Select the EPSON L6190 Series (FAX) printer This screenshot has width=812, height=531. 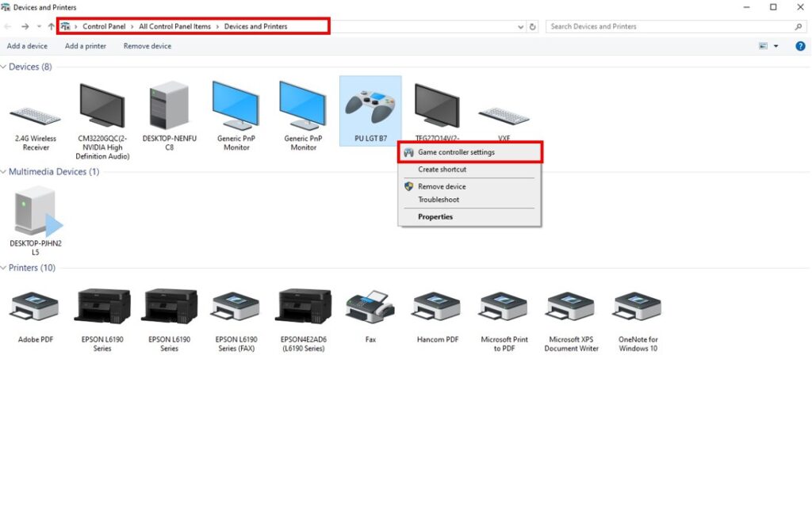coord(236,307)
